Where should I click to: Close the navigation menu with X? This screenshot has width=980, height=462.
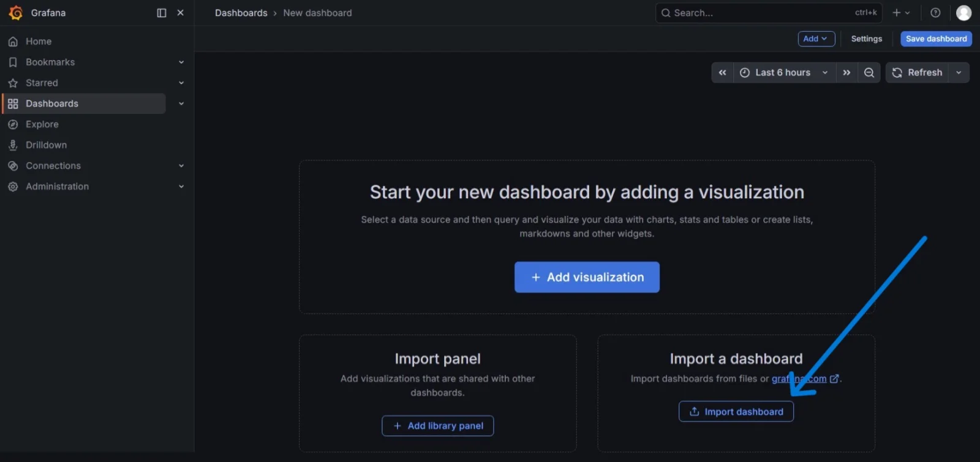pyautogui.click(x=181, y=13)
